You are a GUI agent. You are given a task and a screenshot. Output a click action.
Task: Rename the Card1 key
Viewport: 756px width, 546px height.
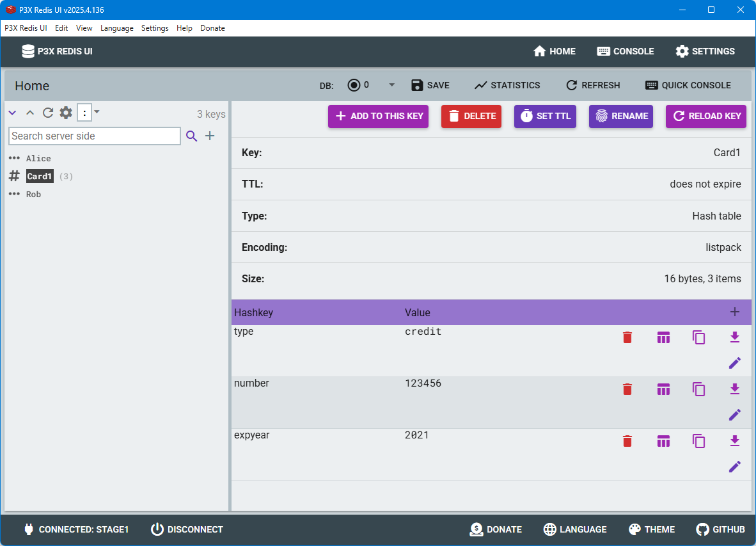tap(620, 116)
